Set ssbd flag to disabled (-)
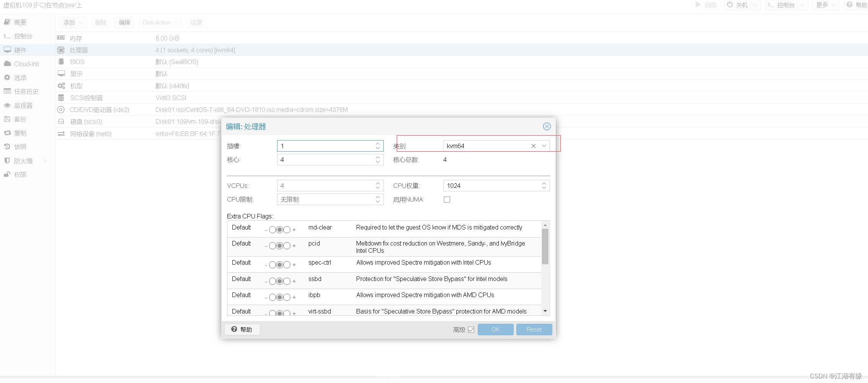 (x=273, y=281)
